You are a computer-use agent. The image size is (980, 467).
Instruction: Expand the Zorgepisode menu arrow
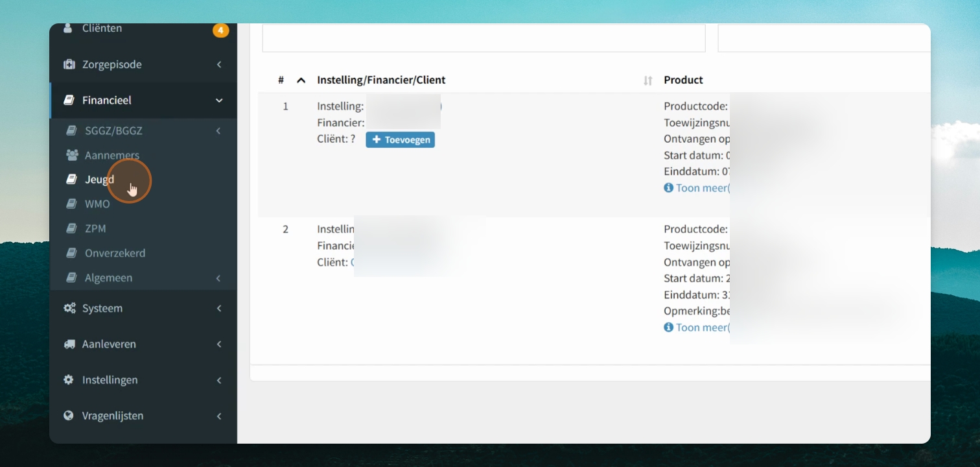coord(219,64)
